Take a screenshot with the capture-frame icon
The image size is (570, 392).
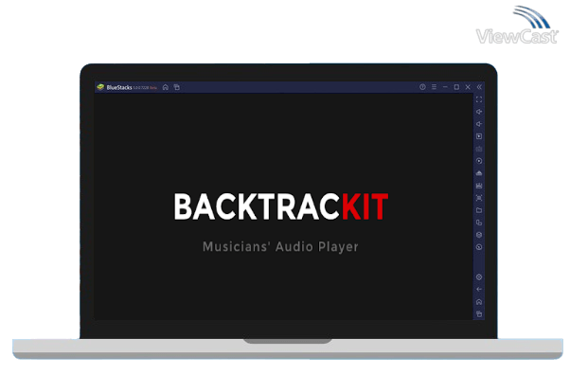pos(479,198)
